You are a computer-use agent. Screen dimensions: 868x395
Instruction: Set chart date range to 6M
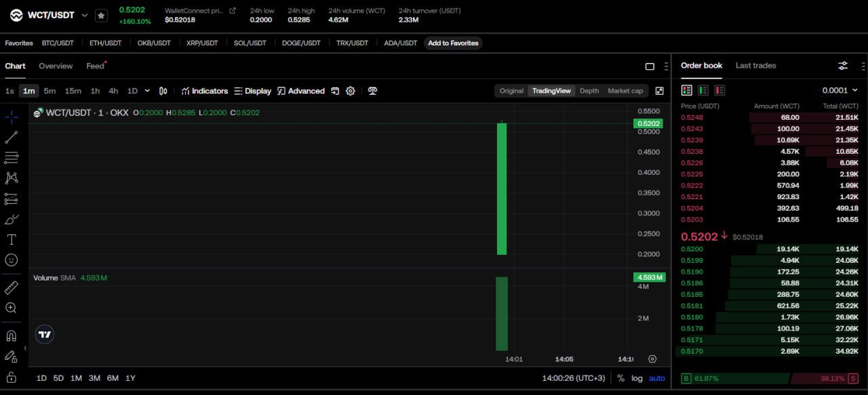click(x=113, y=378)
